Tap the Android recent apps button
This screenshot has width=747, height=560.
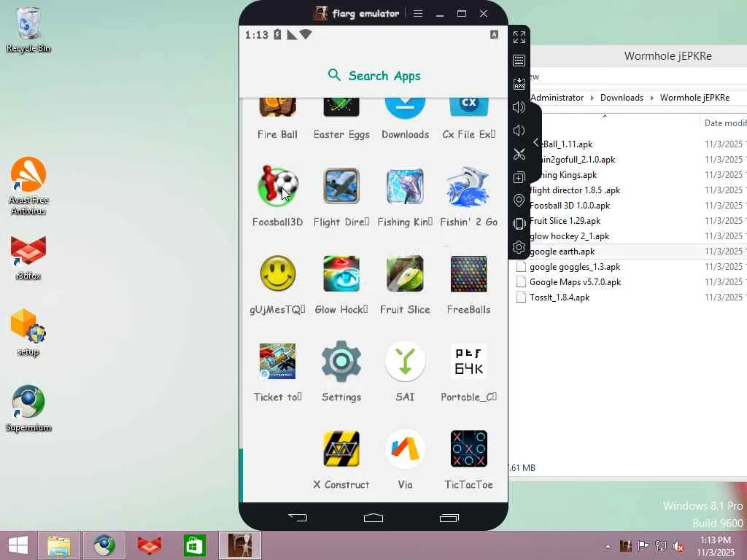tap(449, 518)
